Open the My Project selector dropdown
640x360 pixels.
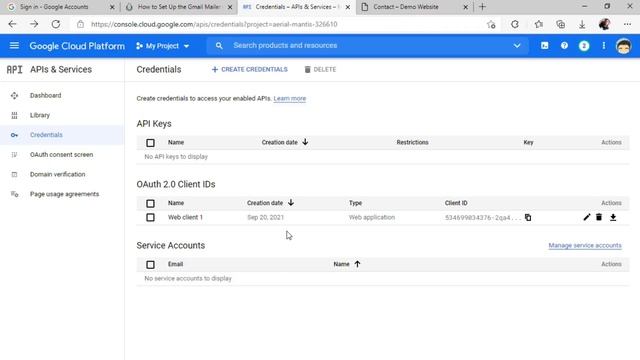pyautogui.click(x=162, y=46)
